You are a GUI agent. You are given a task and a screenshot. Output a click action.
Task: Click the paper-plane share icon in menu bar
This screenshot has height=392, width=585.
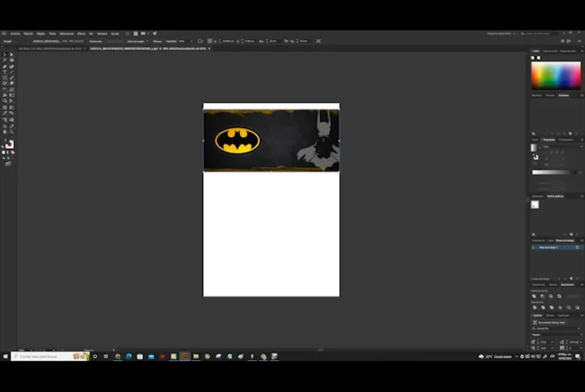click(155, 33)
